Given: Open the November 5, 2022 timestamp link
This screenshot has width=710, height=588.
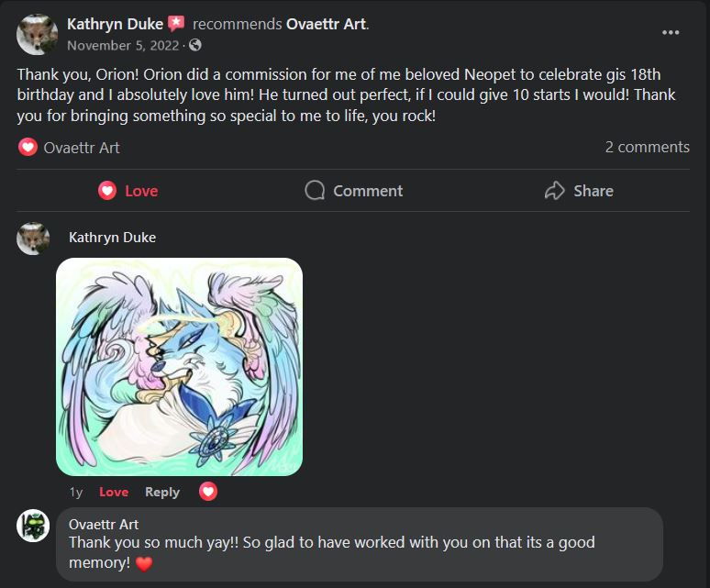Looking at the screenshot, I should click(123, 46).
